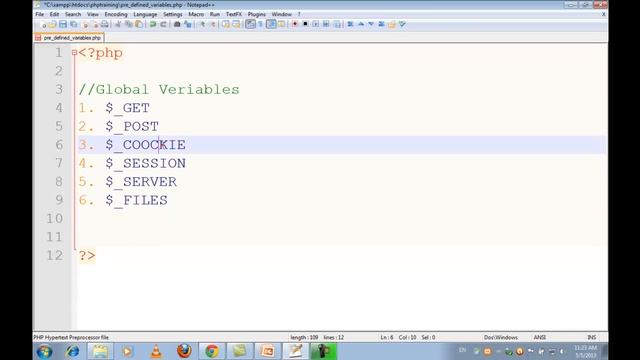Viewport: 640px width, 360px height.
Task: Toggle INS insert mode in status bar
Action: (591, 338)
